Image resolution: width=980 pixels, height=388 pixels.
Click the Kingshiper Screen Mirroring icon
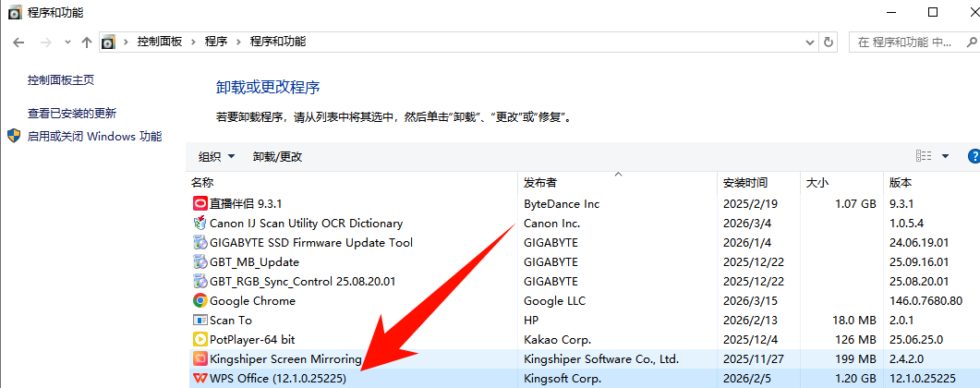point(200,358)
